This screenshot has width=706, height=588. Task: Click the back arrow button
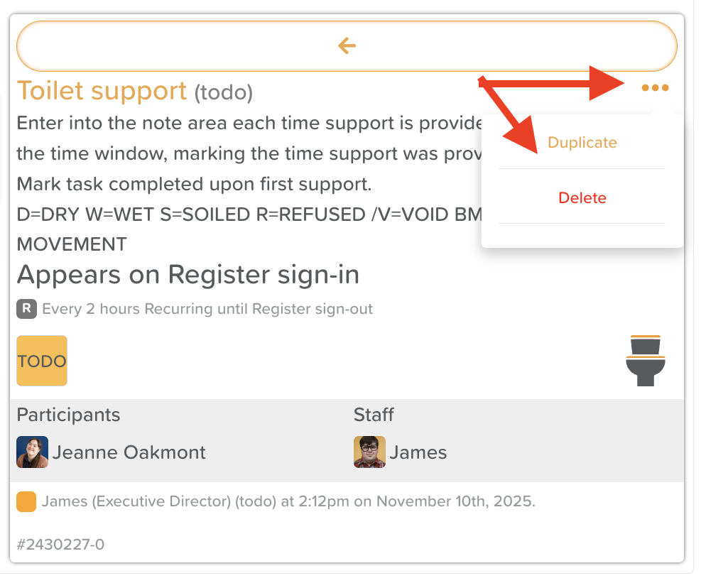(x=347, y=46)
